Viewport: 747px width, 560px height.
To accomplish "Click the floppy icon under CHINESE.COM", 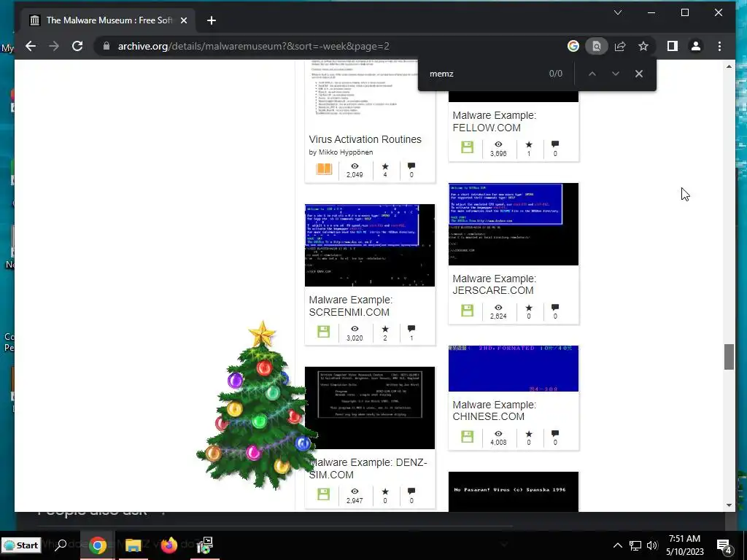I will point(468,437).
